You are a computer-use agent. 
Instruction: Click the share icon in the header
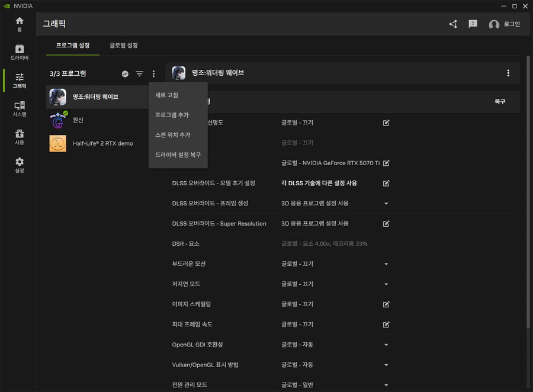(x=453, y=24)
